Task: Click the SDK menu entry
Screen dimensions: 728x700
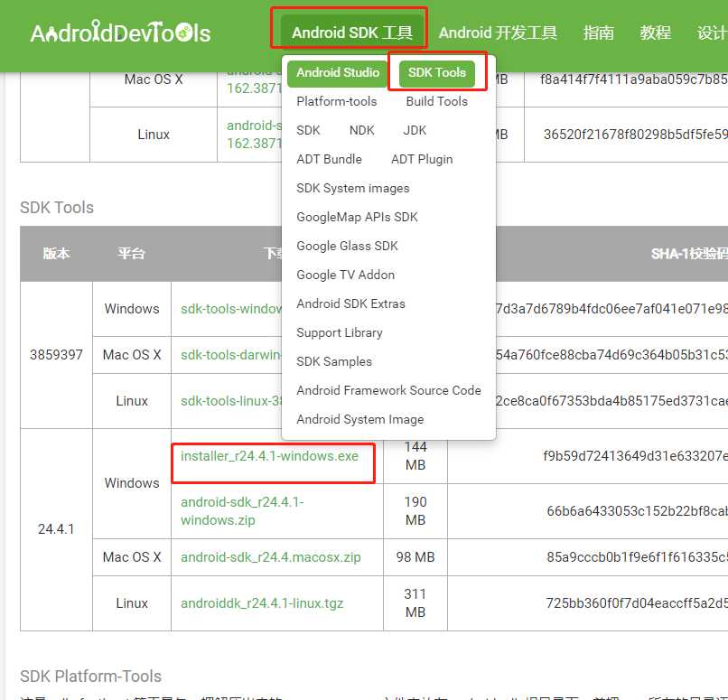Action: tap(308, 130)
